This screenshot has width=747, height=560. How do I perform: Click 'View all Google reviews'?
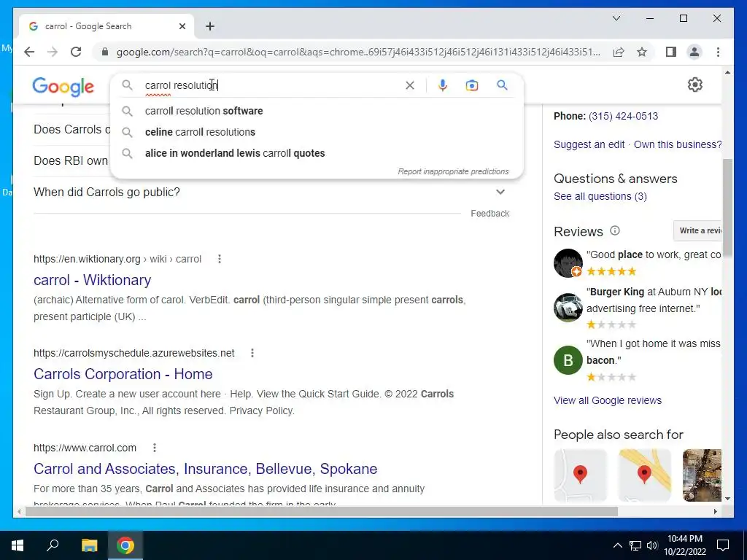click(608, 400)
